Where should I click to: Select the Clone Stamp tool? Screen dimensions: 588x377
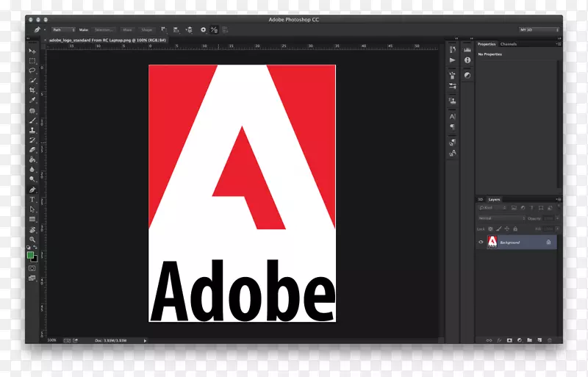coord(32,130)
